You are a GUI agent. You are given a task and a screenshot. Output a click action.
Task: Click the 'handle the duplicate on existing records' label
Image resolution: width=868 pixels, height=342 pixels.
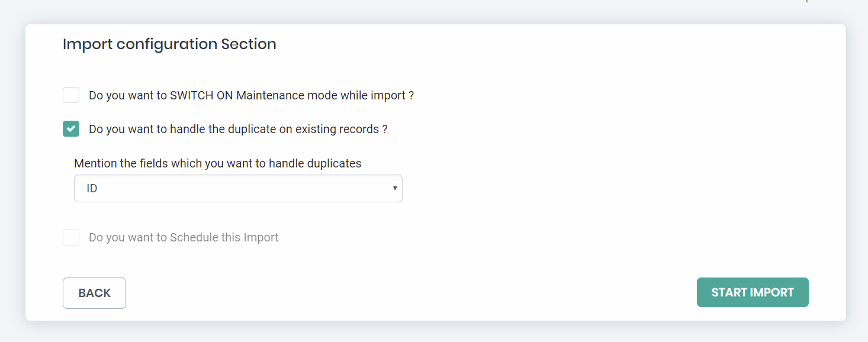[238, 129]
